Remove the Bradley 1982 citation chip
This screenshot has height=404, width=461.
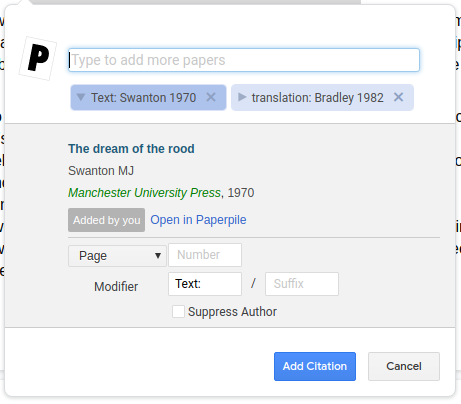tap(398, 97)
